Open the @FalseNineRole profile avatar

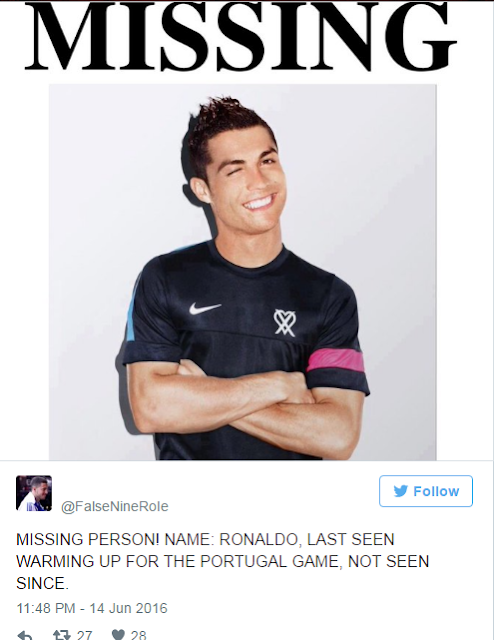[34, 493]
